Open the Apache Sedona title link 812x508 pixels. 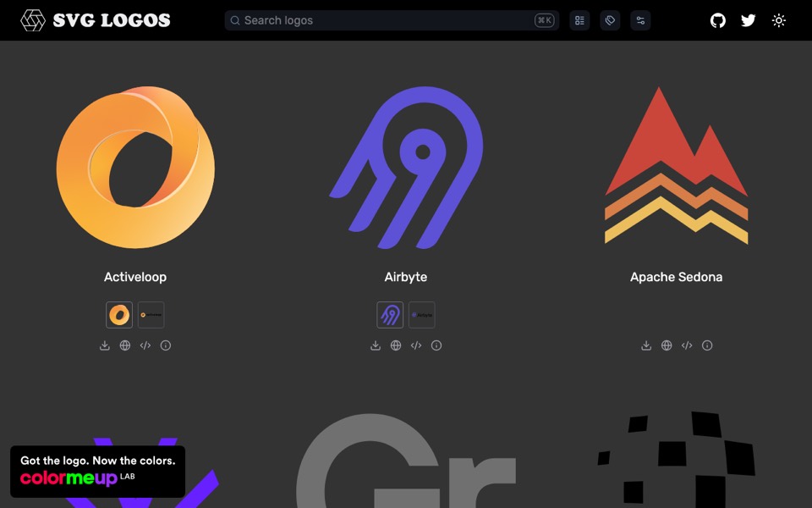[x=677, y=277]
